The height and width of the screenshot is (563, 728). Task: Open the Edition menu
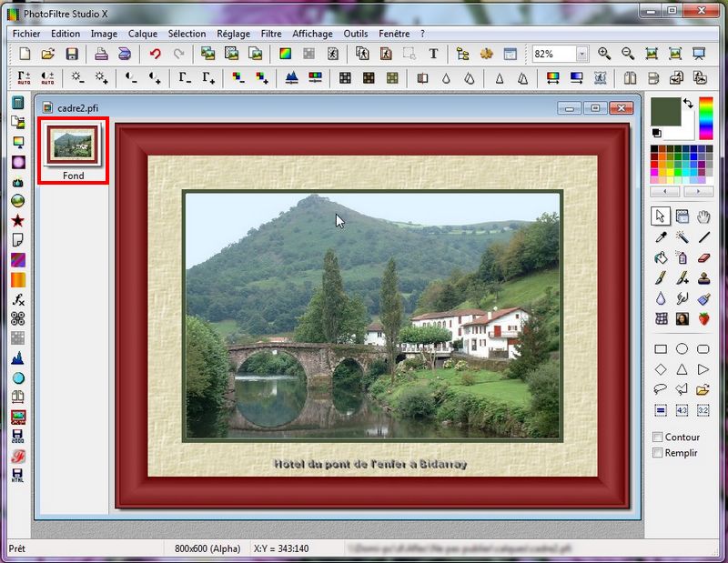coord(66,34)
